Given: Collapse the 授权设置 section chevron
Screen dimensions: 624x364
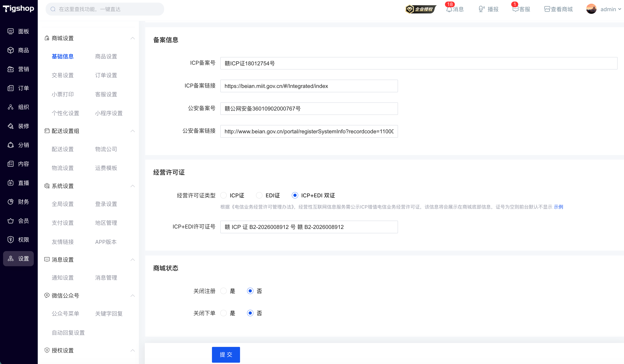Looking at the screenshot, I should [x=133, y=350].
